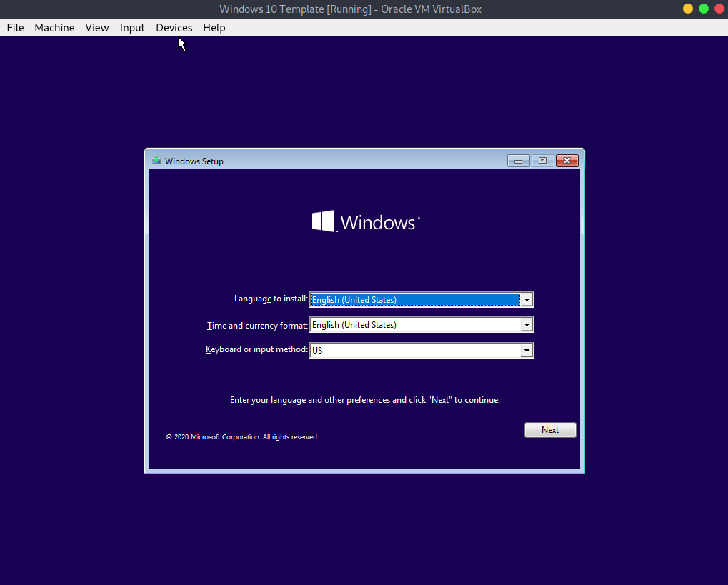Open the Help menu
Screen dimensions: 728x585
214,28
